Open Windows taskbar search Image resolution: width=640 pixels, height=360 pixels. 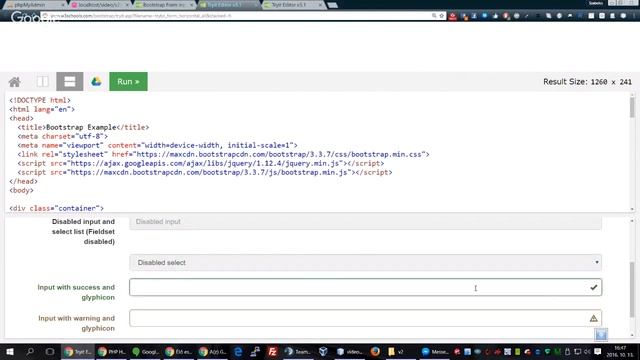30,351
